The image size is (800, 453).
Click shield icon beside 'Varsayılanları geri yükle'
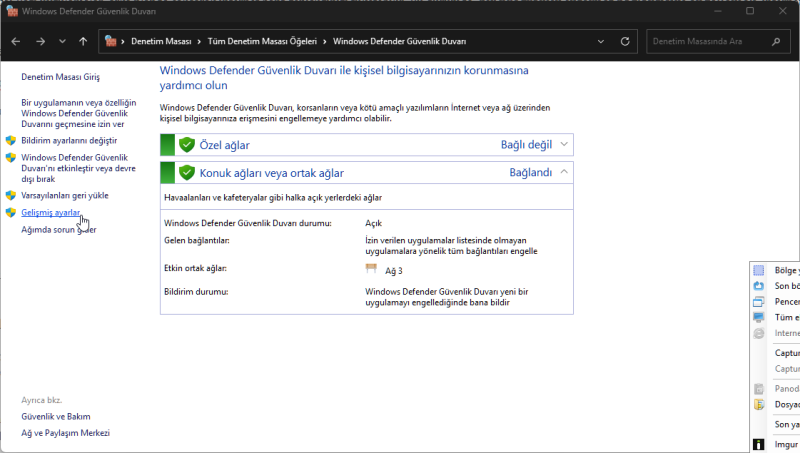pyautogui.click(x=11, y=195)
